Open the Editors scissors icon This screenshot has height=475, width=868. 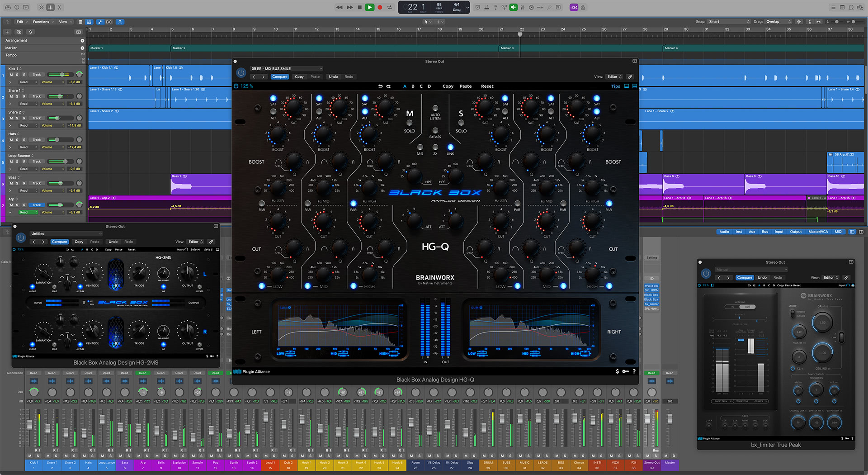tap(59, 7)
